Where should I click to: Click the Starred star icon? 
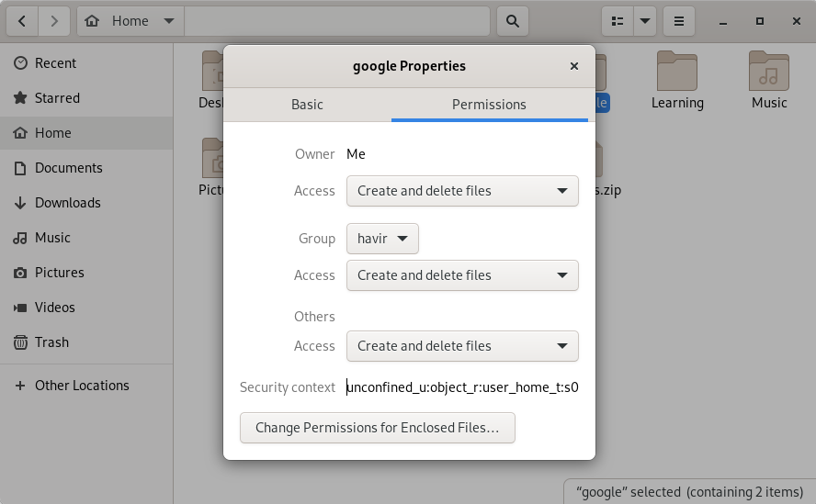coord(20,98)
